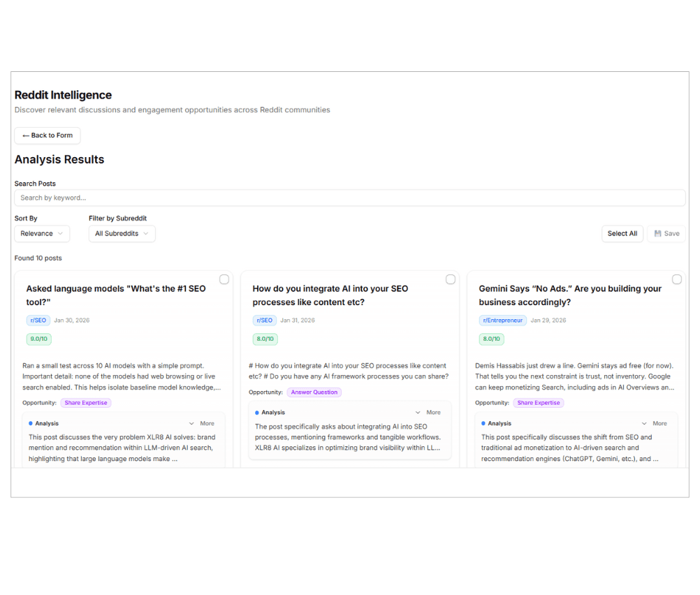Image resolution: width=700 pixels, height=595 pixels.
Task: Click the Save disk icon
Action: (x=657, y=233)
